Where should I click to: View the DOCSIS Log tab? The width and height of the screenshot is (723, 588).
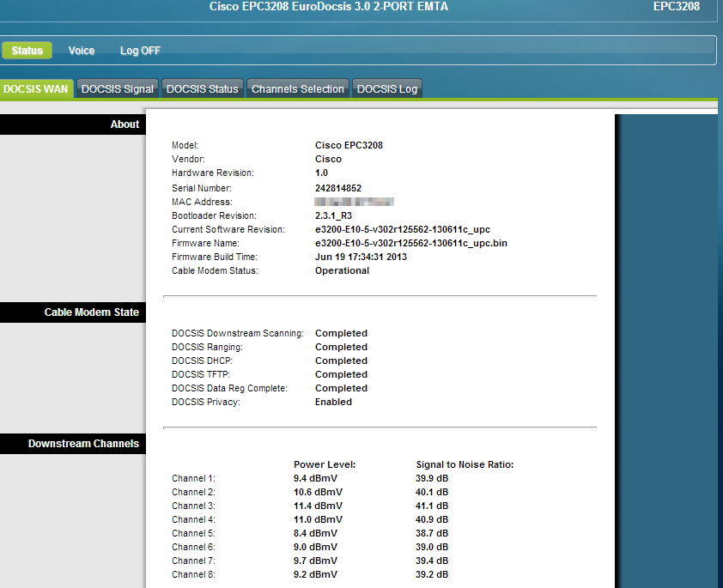[x=386, y=88]
